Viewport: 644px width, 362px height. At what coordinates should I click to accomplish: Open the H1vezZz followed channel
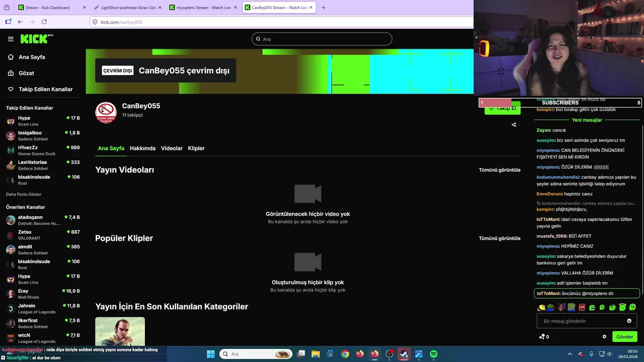pos(43,150)
